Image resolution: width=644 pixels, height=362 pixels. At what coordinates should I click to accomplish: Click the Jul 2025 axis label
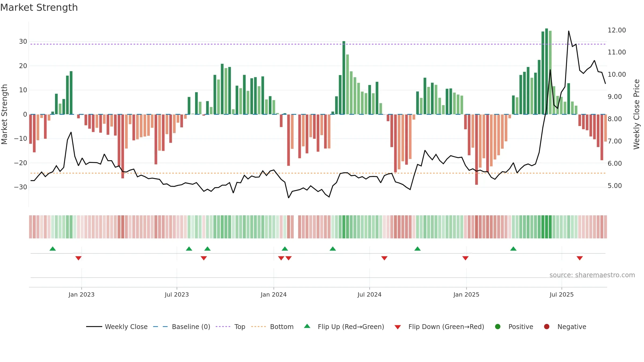562,294
